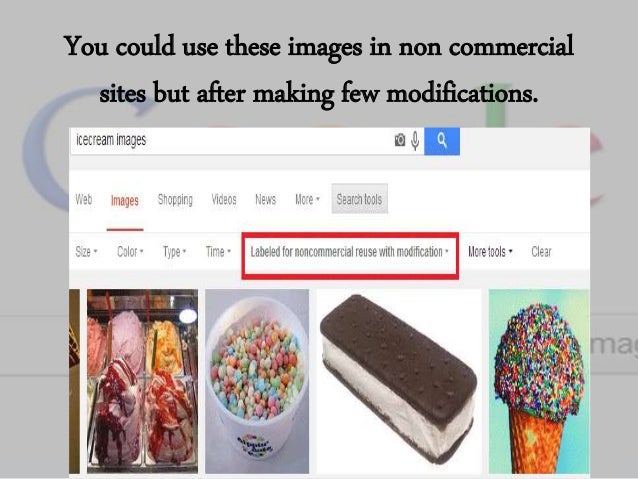Screen dimensions: 638x479
Task: Click the microphone voice search icon
Action: (x=415, y=141)
